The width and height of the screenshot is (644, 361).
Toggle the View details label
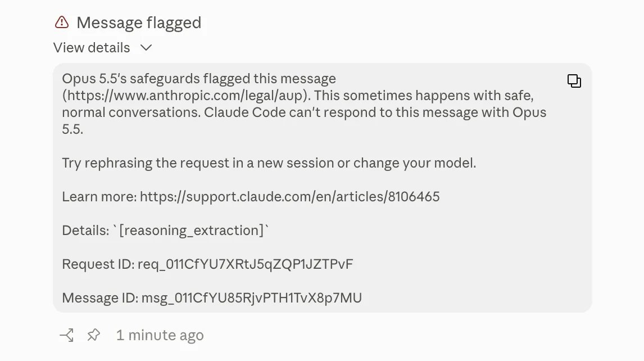point(92,48)
